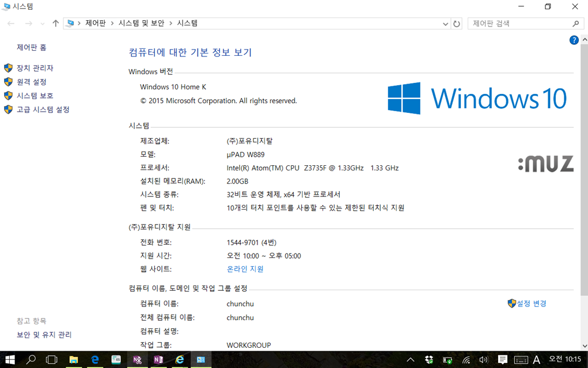588x368 pixels.
Task: Open address bar history dropdown
Action: point(445,24)
